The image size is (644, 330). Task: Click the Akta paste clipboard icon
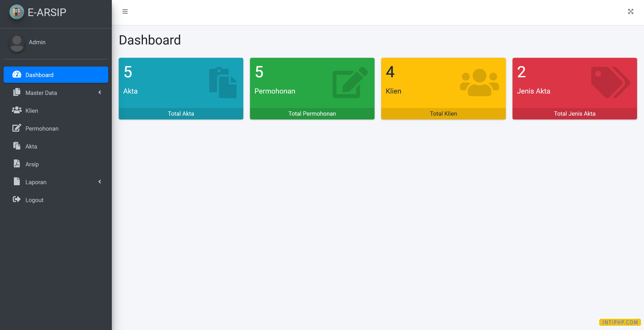coord(17,146)
